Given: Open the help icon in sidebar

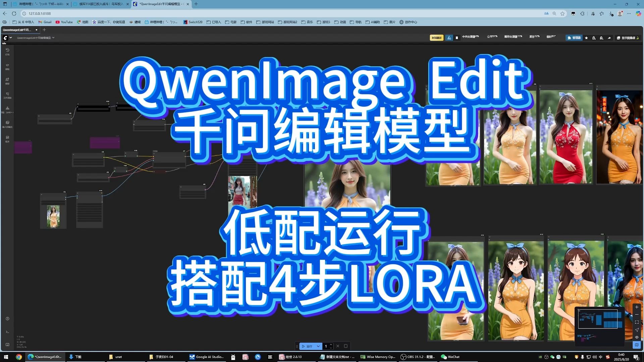Looking at the screenshot, I should tap(7, 319).
